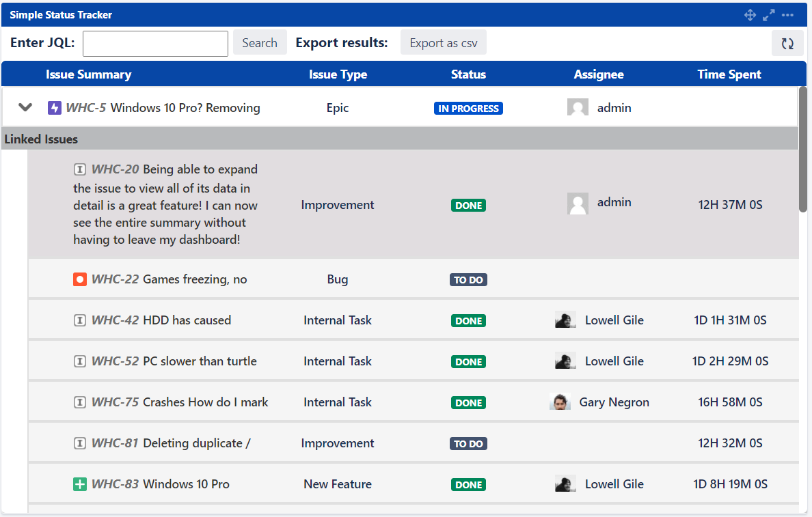This screenshot has height=517, width=812.
Task: Open issue link WHC-83
Action: click(x=116, y=484)
